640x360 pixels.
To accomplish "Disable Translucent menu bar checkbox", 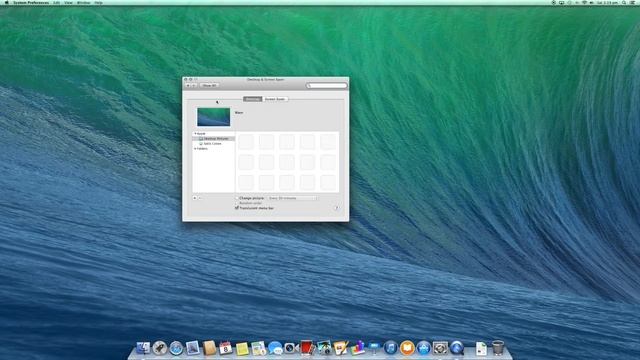I will tap(237, 208).
